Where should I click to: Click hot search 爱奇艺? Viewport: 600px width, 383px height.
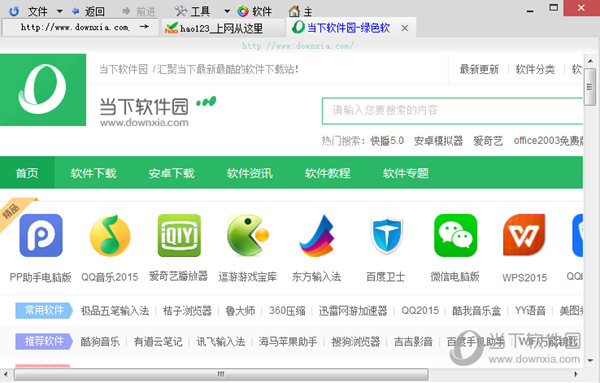pos(488,141)
